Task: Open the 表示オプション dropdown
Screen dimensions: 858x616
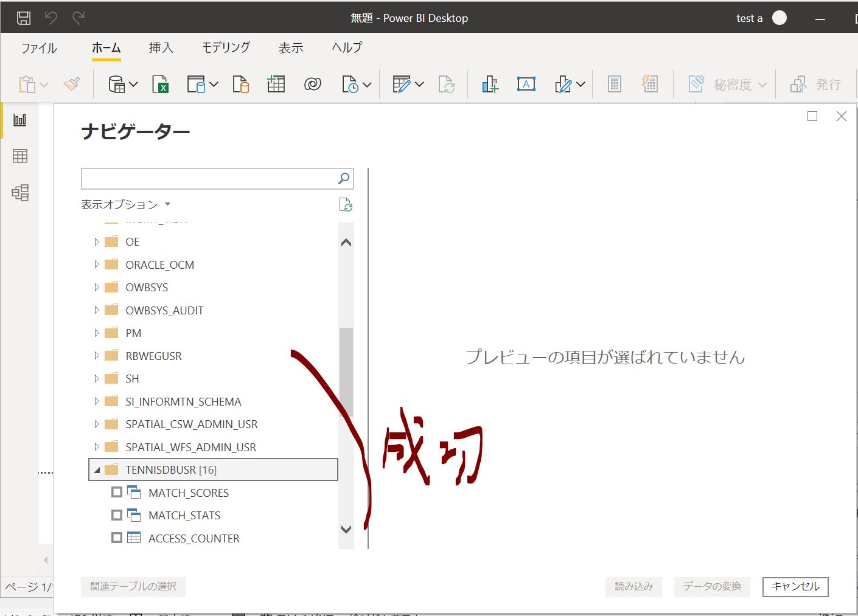Action: (125, 205)
